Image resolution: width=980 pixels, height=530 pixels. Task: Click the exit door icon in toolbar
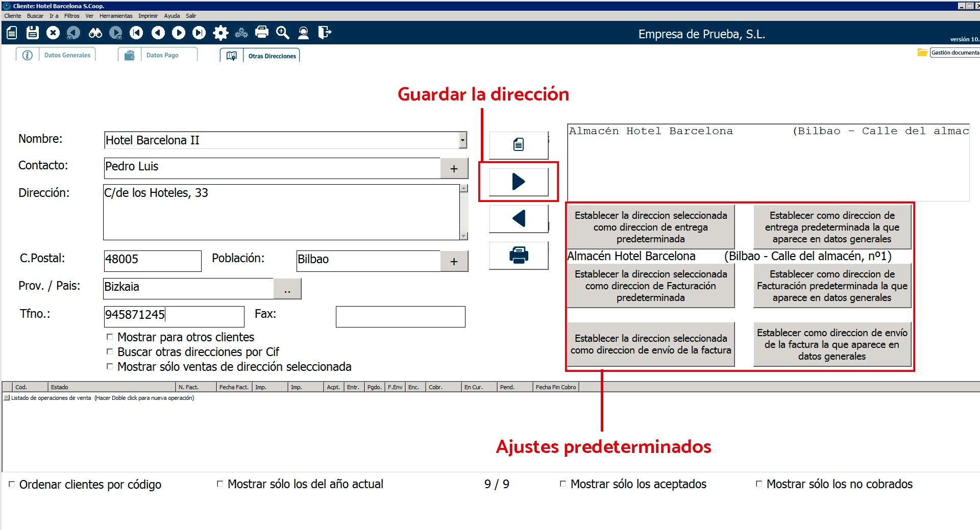[x=325, y=33]
